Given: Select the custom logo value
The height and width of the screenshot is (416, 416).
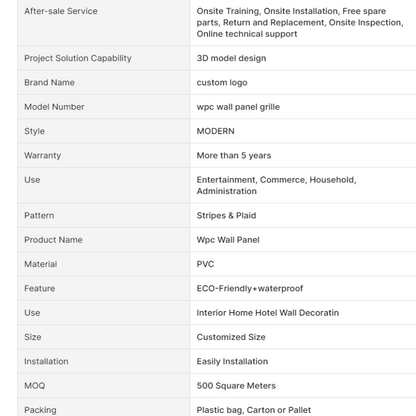Looking at the screenshot, I should [x=222, y=82].
